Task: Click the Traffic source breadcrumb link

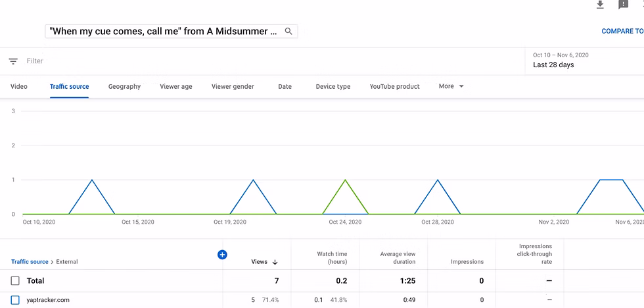Action: (30, 262)
